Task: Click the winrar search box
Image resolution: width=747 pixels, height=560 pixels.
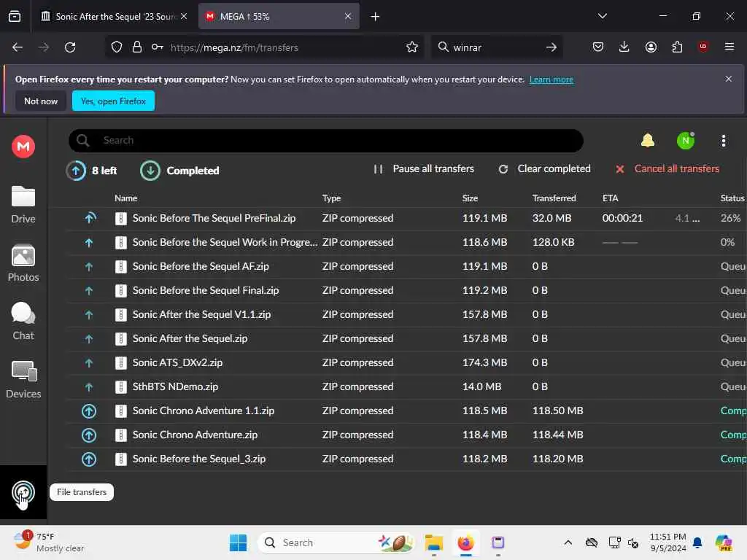Action: (495, 47)
